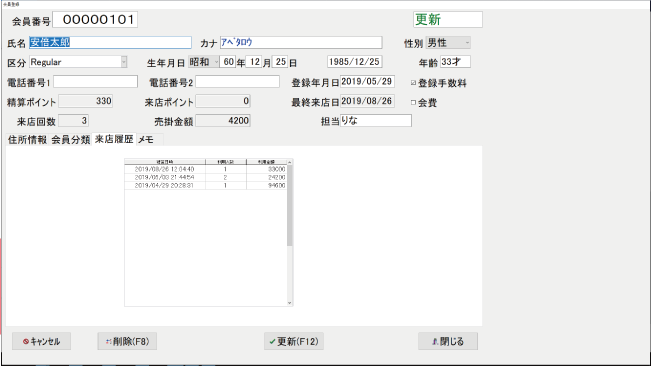Click the 年齢 field showing 33才
Image resolution: width=651 pixels, height=366 pixels.
click(455, 62)
